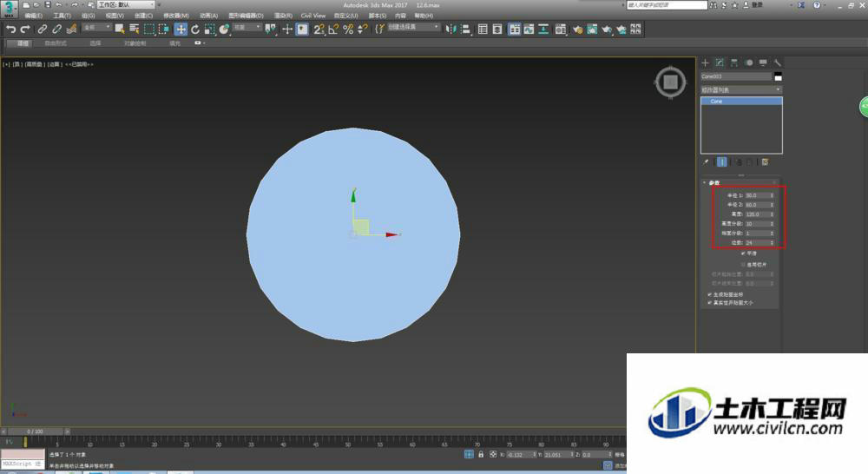This screenshot has height=474, width=868.
Task: Open the Schematic View
Action: click(x=543, y=30)
